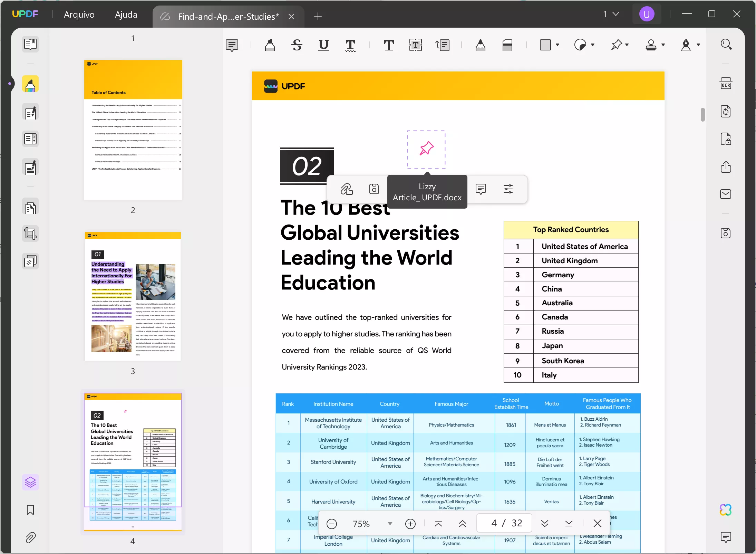Toggle the comment panel at bottom right
Viewport: 756px width, 554px height.
click(726, 537)
